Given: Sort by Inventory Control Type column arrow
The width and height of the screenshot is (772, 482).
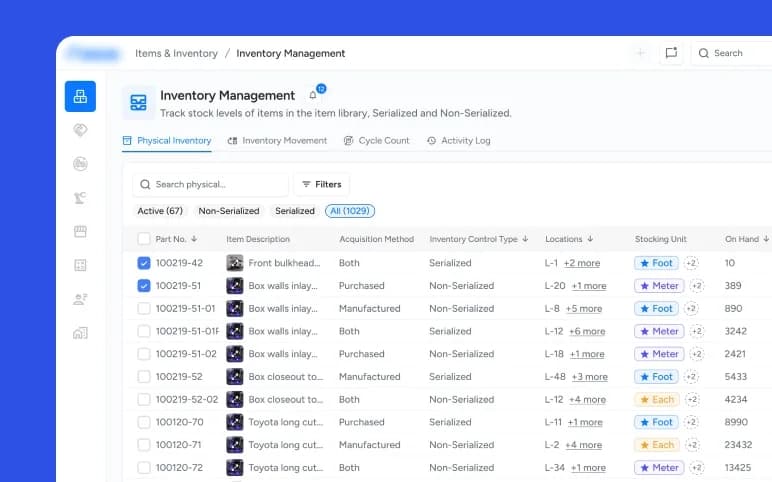Looking at the screenshot, I should [525, 239].
